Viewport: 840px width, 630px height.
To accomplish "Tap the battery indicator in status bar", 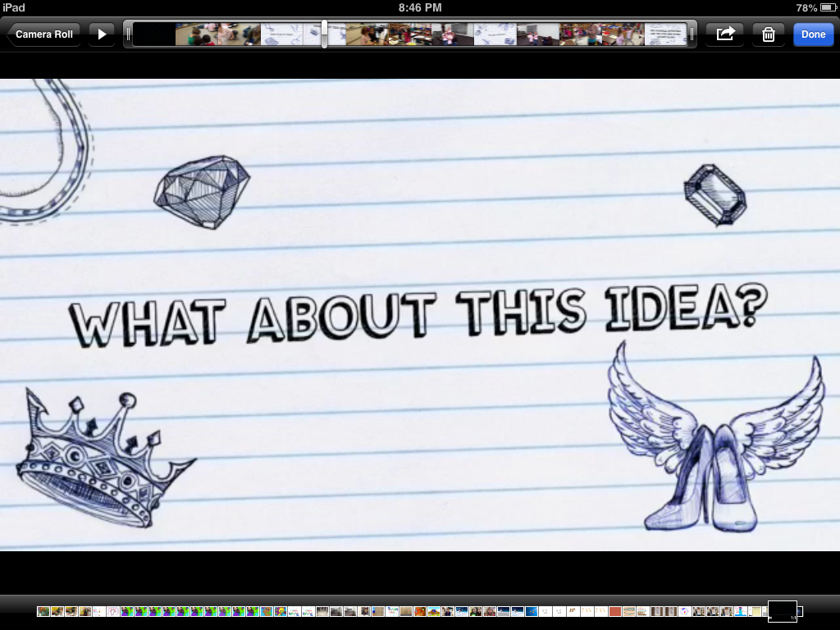I will (827, 7).
